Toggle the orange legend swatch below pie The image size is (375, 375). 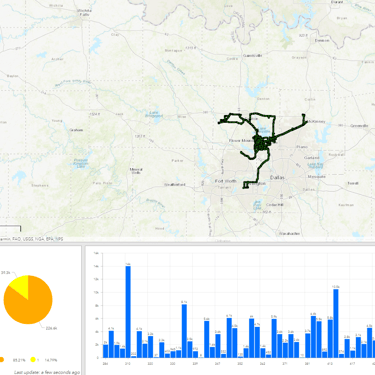tap(1, 360)
